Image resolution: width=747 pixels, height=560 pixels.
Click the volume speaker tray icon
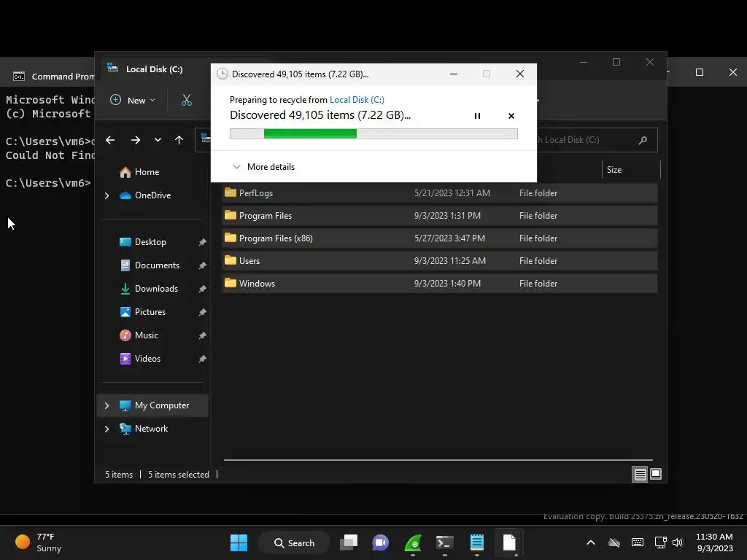[x=678, y=542]
